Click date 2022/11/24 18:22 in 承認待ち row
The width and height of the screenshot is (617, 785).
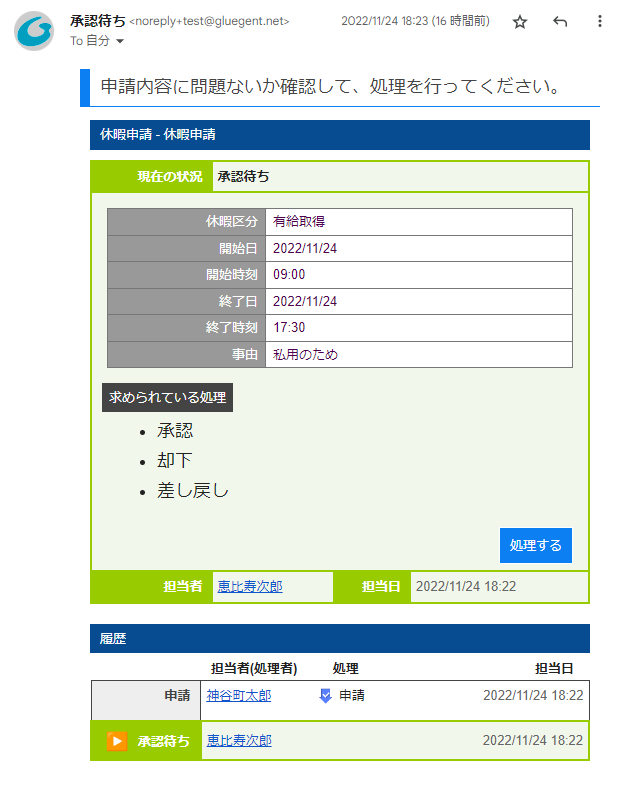[533, 740]
